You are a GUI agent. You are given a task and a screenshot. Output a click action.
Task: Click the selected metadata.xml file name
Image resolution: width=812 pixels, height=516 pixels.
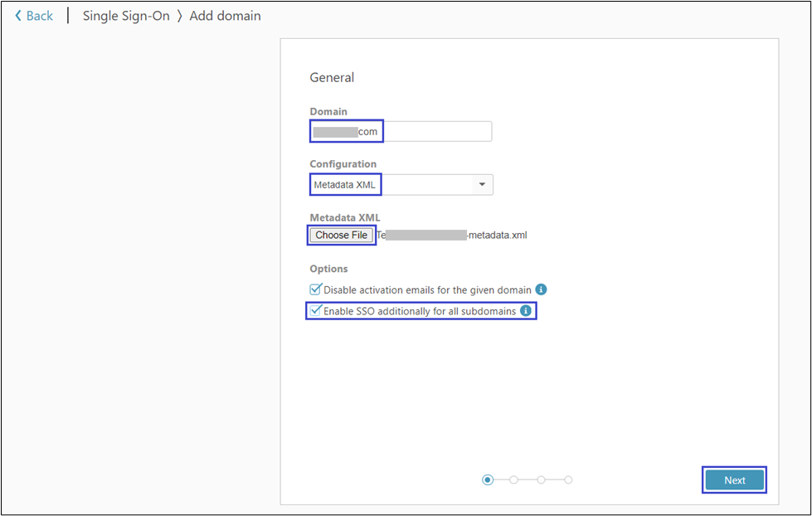[x=452, y=236]
